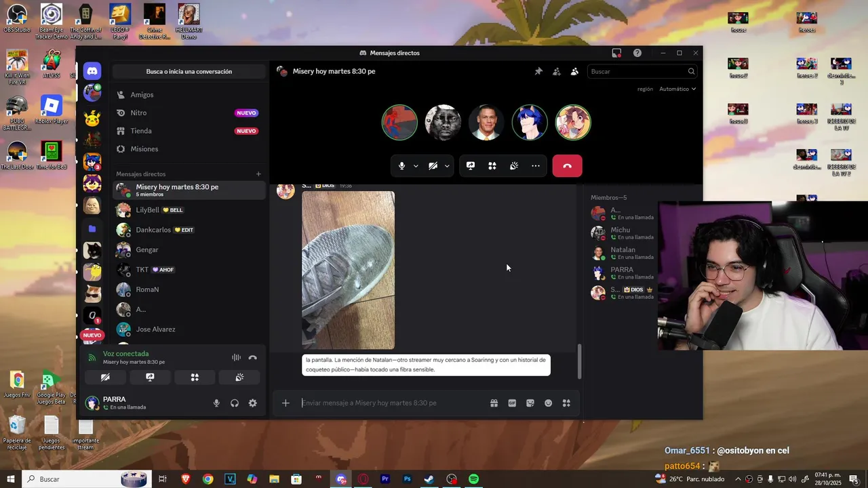Viewport: 868px width, 488px height.
Task: Disconnect call from voice connected panel
Action: coord(252,357)
